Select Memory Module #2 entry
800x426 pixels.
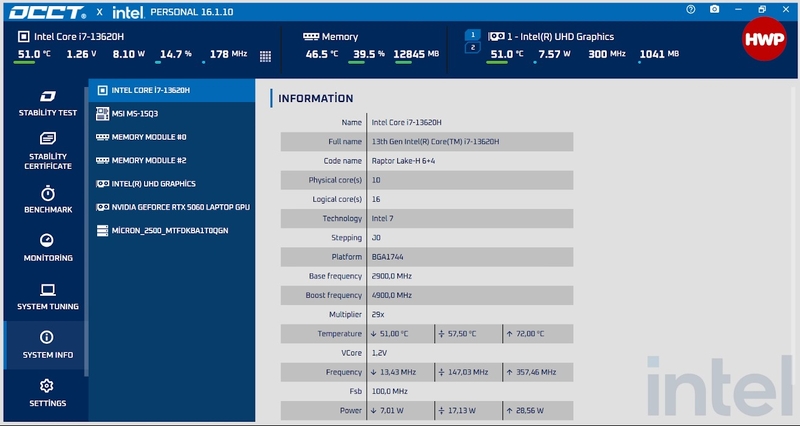pos(171,160)
